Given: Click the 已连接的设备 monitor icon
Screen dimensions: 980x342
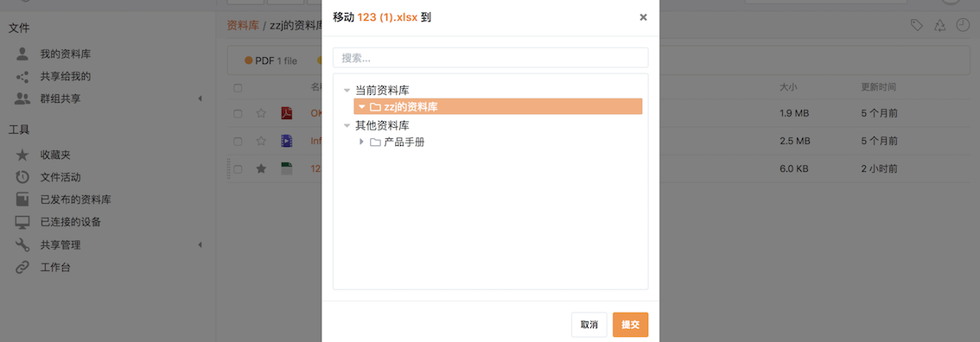Looking at the screenshot, I should 22,222.
